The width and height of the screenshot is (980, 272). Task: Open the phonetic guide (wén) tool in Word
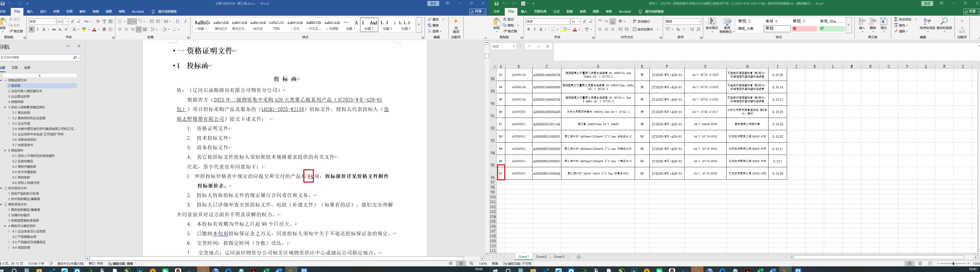click(104, 21)
